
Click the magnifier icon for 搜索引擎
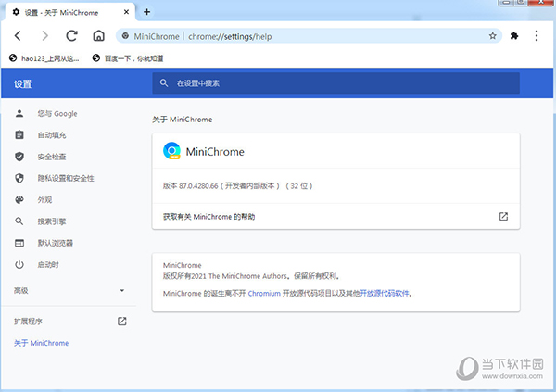[19, 221]
